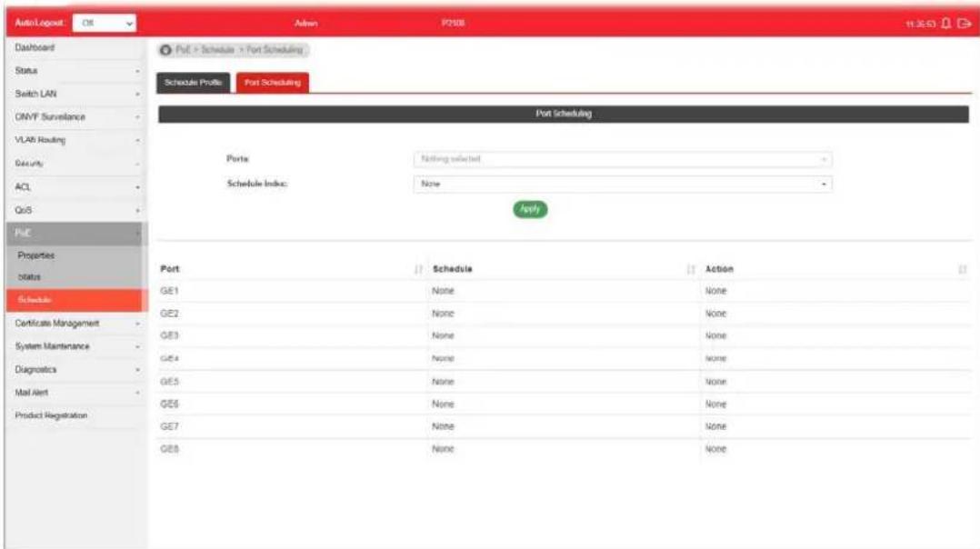Expand the QoS menu
The height and width of the screenshot is (549, 980).
click(x=75, y=210)
